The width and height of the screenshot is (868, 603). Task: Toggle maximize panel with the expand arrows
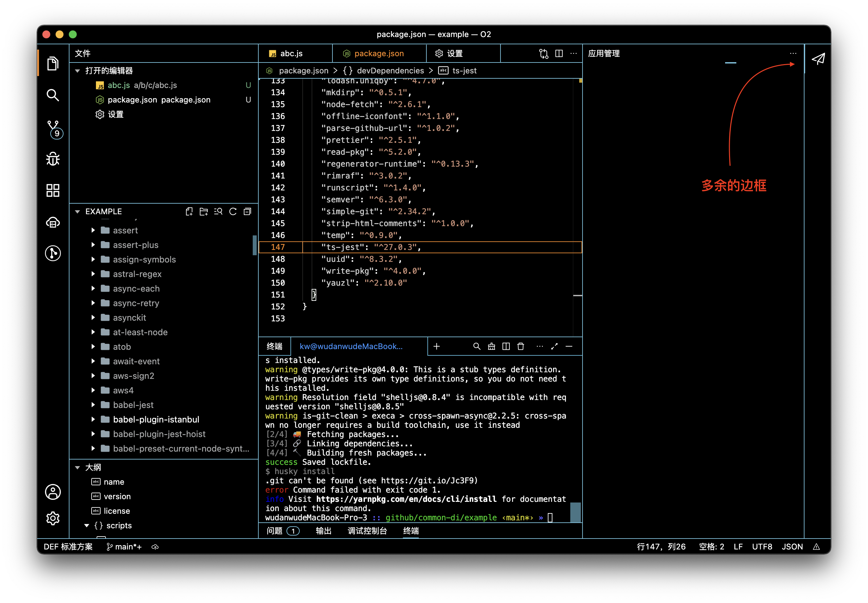point(554,346)
